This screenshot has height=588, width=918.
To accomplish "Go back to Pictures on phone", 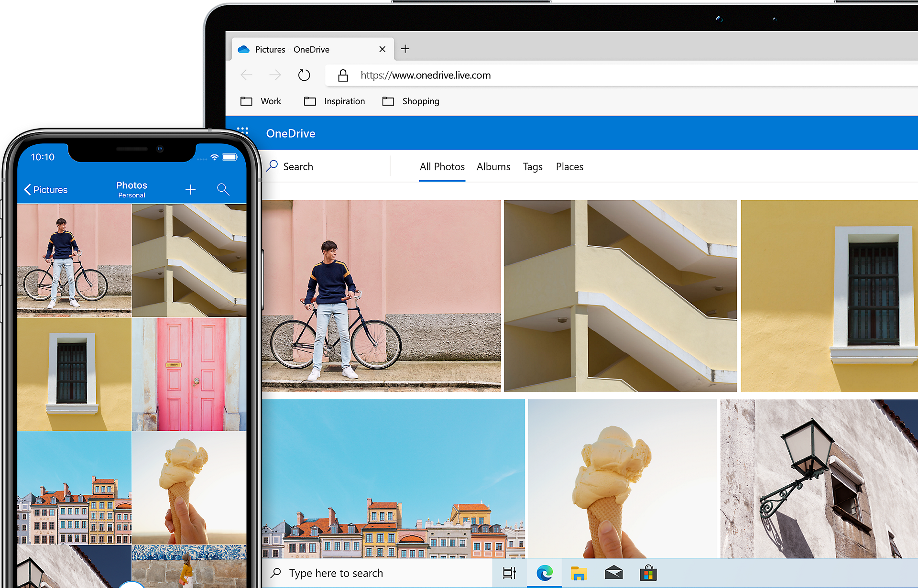I will (46, 190).
